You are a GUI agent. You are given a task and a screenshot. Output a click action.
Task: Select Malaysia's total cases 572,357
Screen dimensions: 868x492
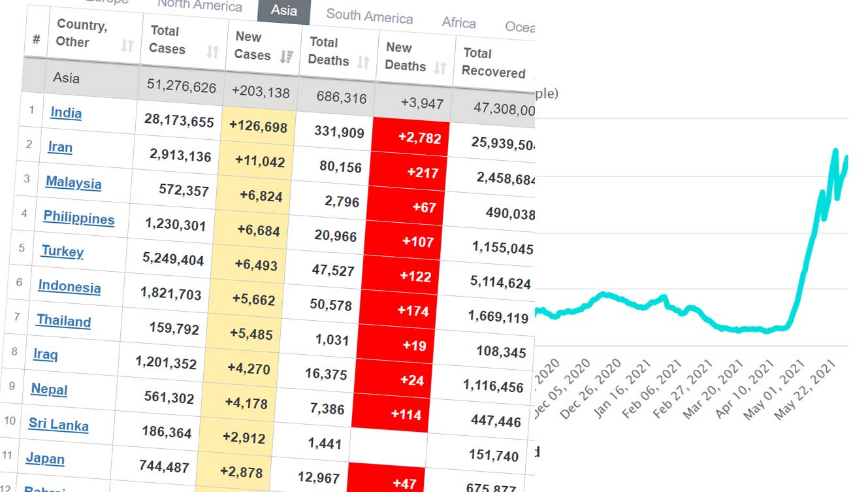click(x=184, y=190)
